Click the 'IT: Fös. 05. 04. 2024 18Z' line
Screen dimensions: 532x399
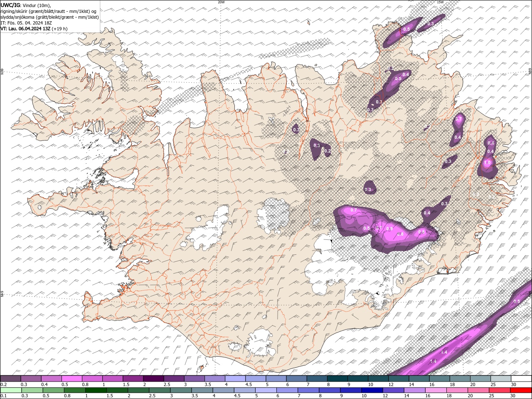27,23
